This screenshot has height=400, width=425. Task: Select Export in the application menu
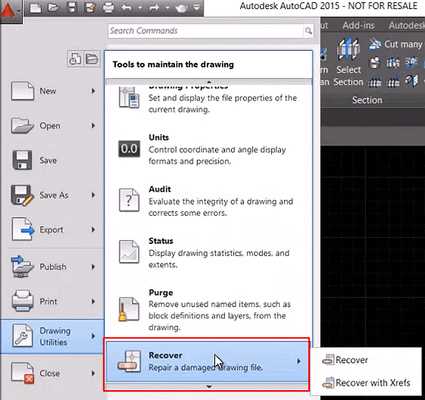pyautogui.click(x=52, y=230)
